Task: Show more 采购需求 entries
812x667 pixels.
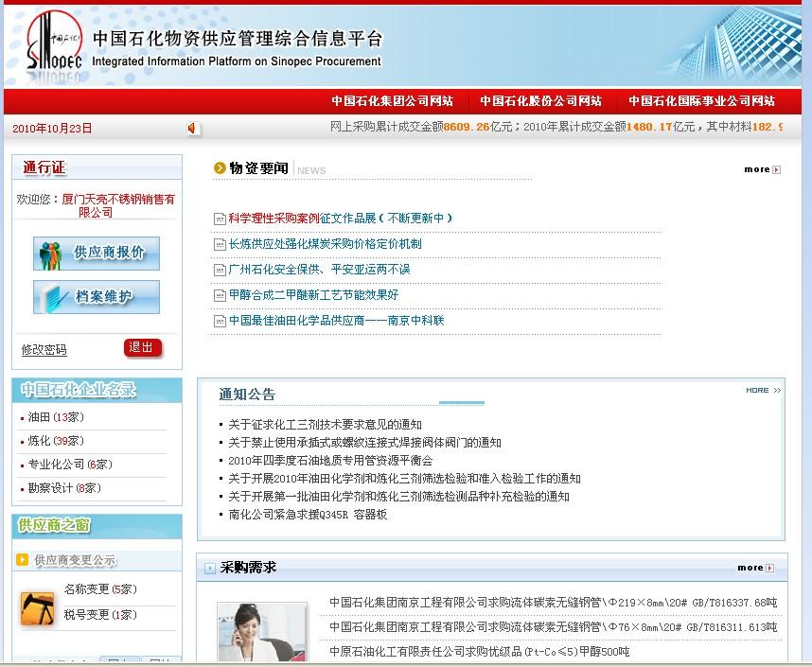Action: [755, 568]
